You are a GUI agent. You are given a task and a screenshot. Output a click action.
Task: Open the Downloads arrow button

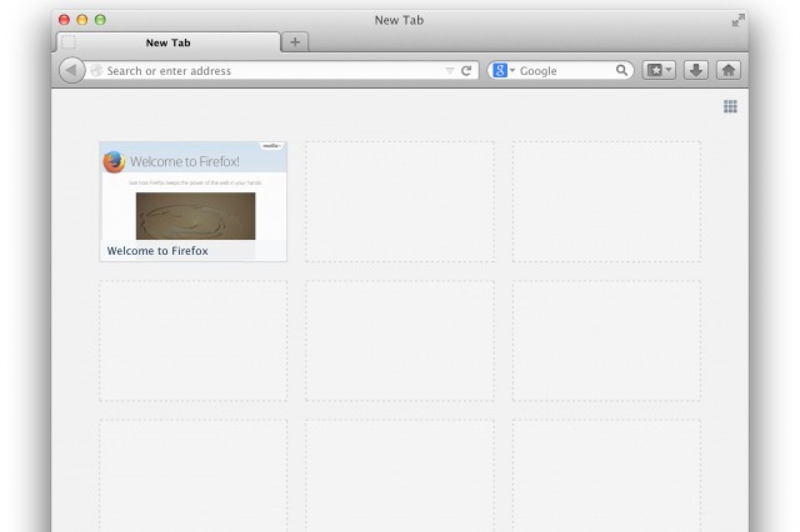695,70
